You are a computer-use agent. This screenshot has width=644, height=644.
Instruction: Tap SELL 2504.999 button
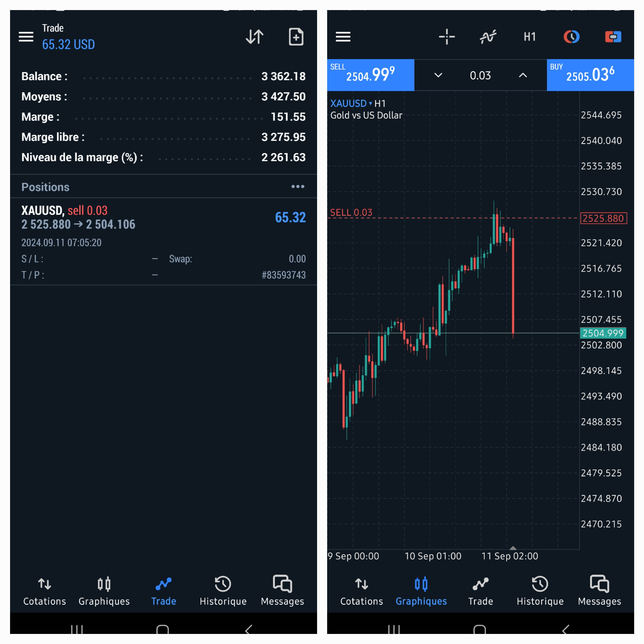[x=371, y=75]
